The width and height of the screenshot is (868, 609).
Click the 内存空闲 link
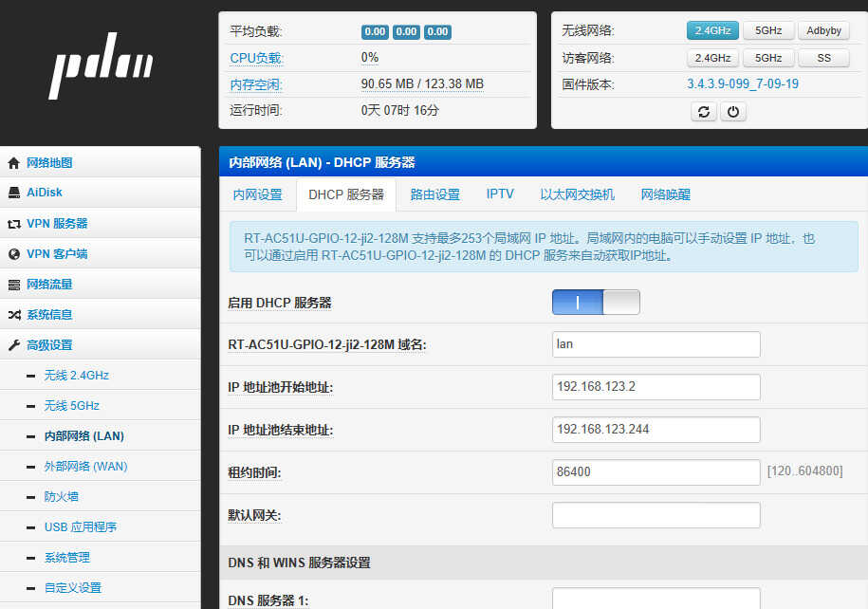256,84
